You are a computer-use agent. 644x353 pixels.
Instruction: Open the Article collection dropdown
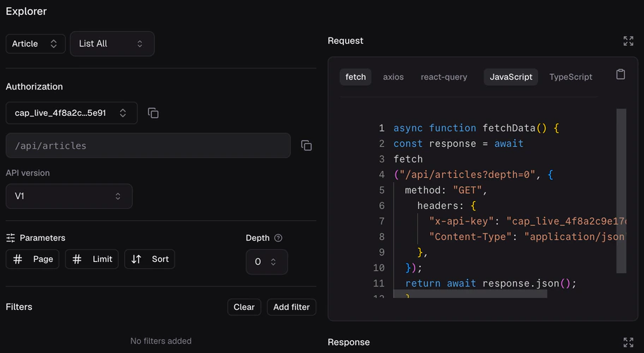(35, 44)
